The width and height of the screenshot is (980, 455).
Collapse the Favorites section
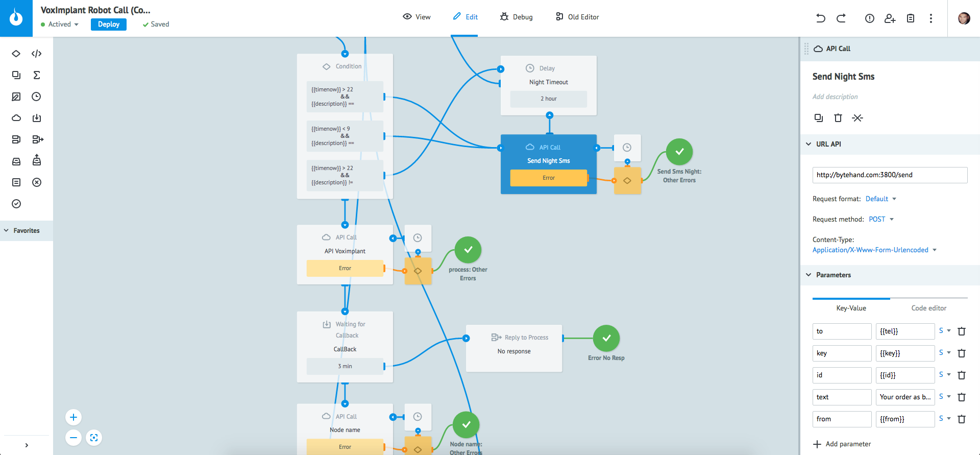coord(7,231)
